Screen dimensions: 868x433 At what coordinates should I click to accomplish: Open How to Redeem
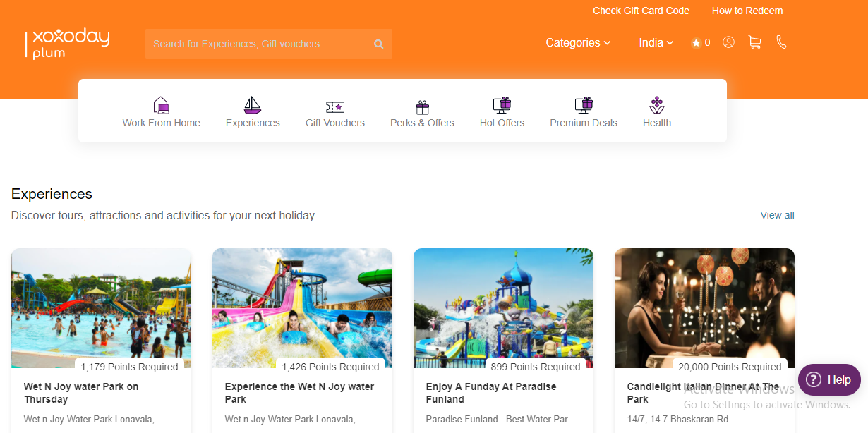[x=747, y=11]
